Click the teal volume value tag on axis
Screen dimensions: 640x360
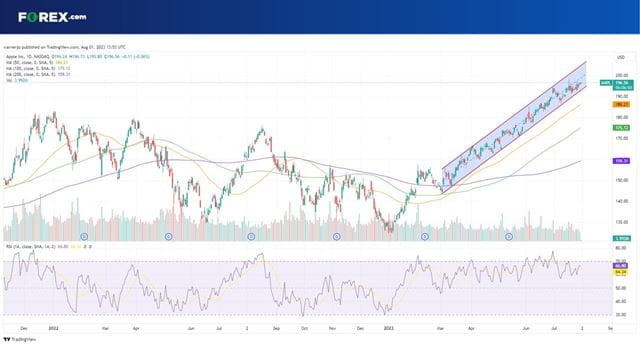point(622,238)
